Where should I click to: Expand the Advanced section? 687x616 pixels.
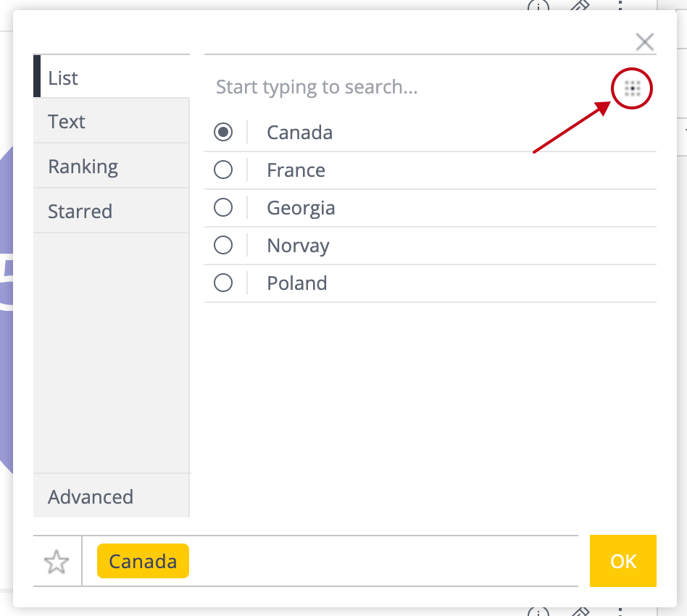tap(91, 496)
